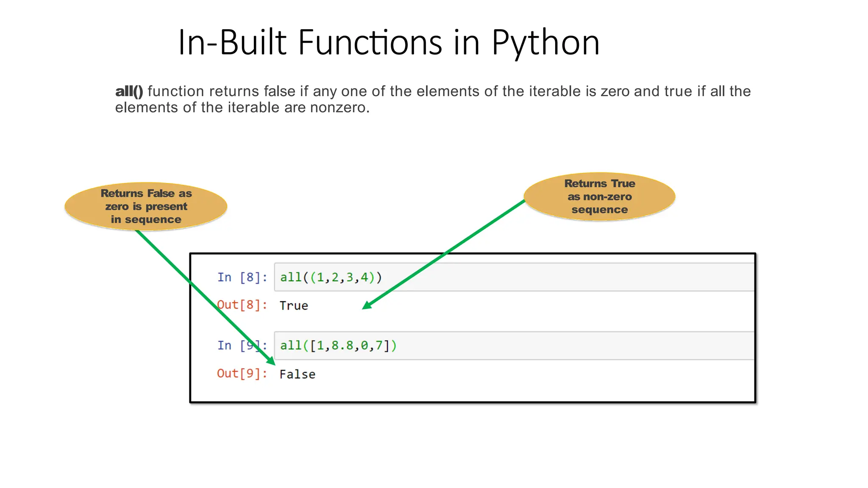Viewport: 868px width, 488px height.
Task: Click the 'In [9]:' prompt label
Action: [x=242, y=346]
